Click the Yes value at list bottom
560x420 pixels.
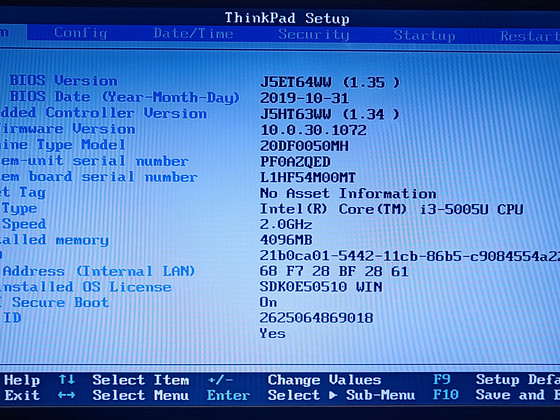coord(272,334)
